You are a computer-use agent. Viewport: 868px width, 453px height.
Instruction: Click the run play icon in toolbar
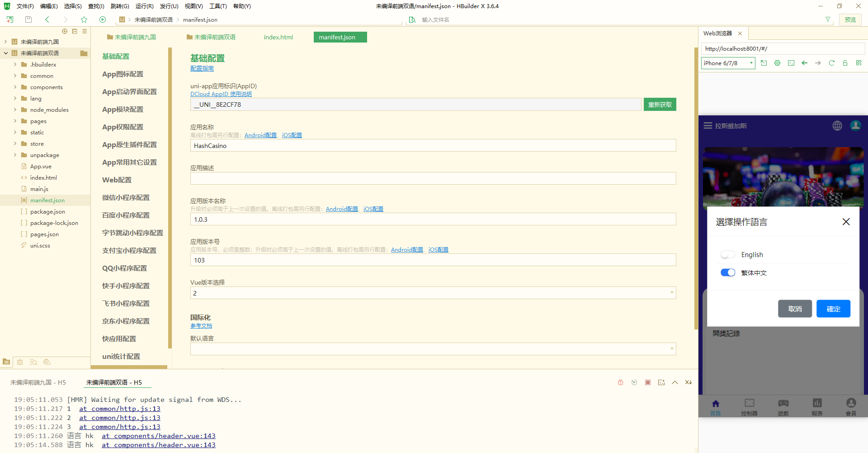coord(103,19)
